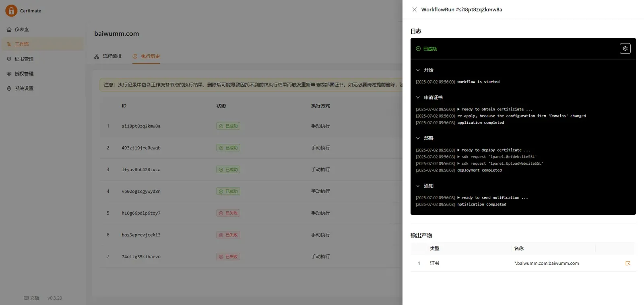The width and height of the screenshot is (644, 305).
Task: Collapse the 通知 log section
Action: tap(425, 186)
